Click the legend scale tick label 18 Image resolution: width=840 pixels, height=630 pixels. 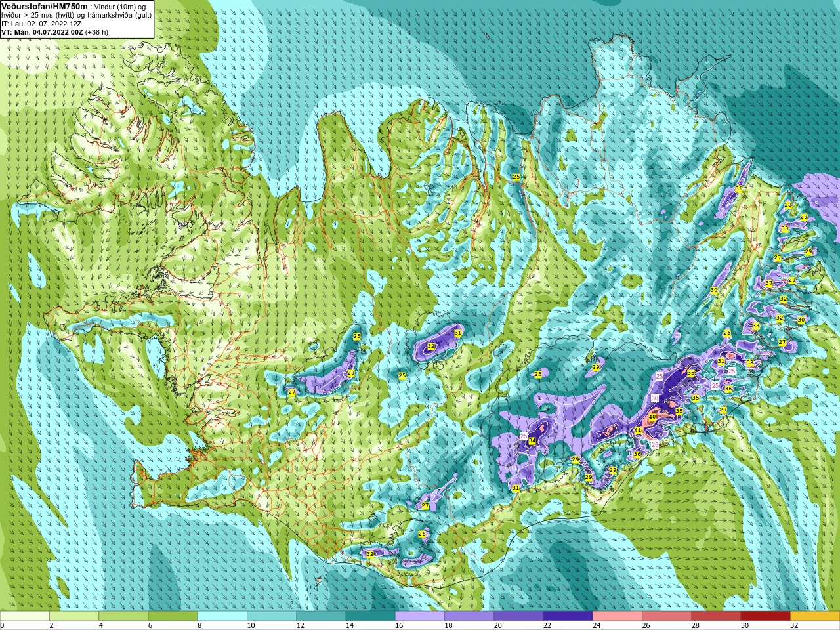click(448, 625)
